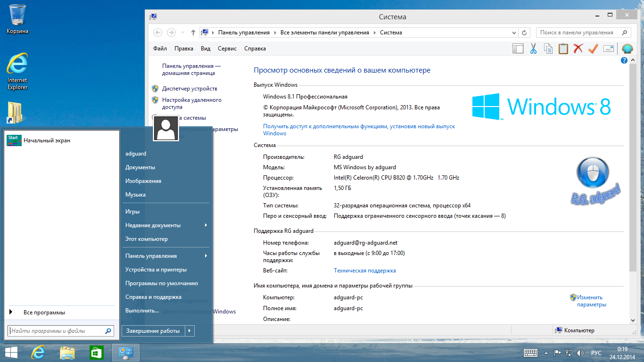Click the Control Panel taskbar button

click(x=126, y=353)
